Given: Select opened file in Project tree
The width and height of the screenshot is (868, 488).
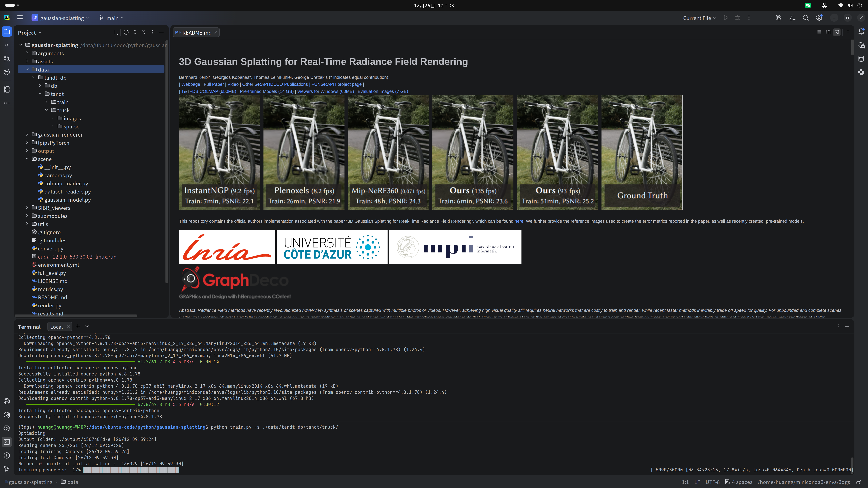Looking at the screenshot, I should pos(126,32).
